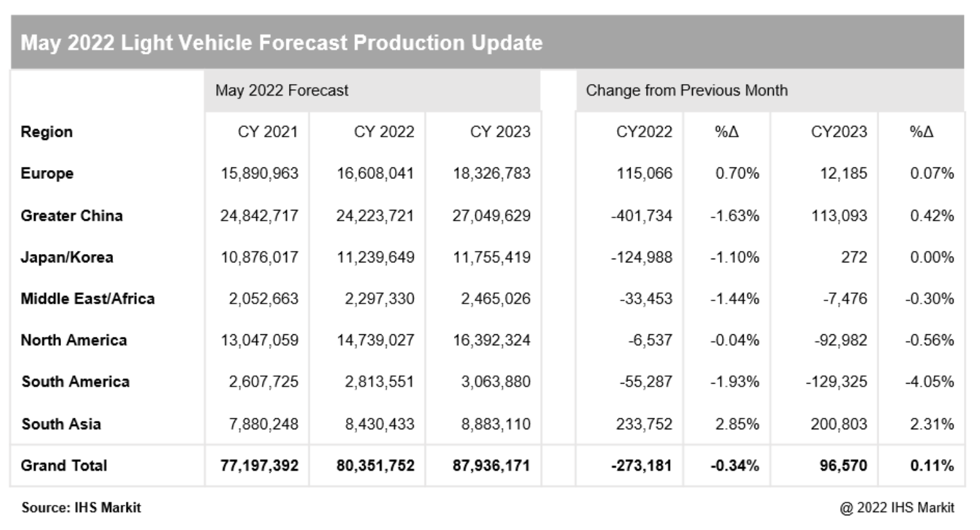Click the table title 'May 2022 Light Vehicle Forecast Production Update'

281,43
